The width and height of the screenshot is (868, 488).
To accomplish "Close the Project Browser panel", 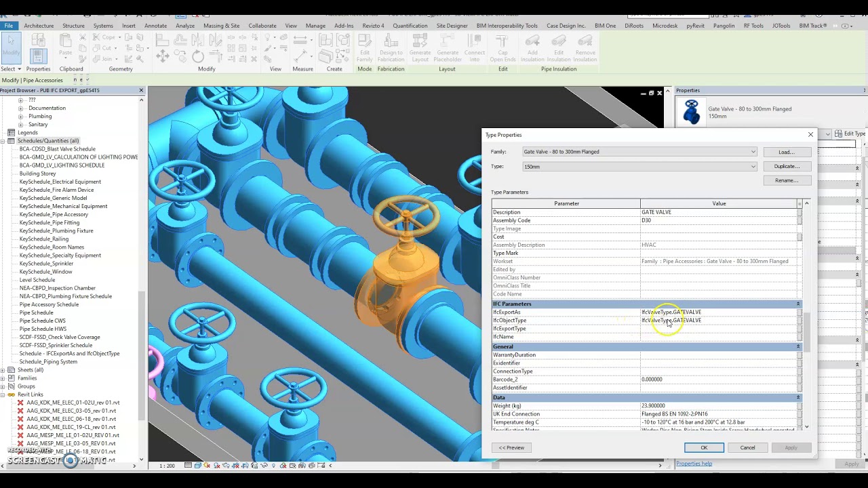I will point(141,90).
